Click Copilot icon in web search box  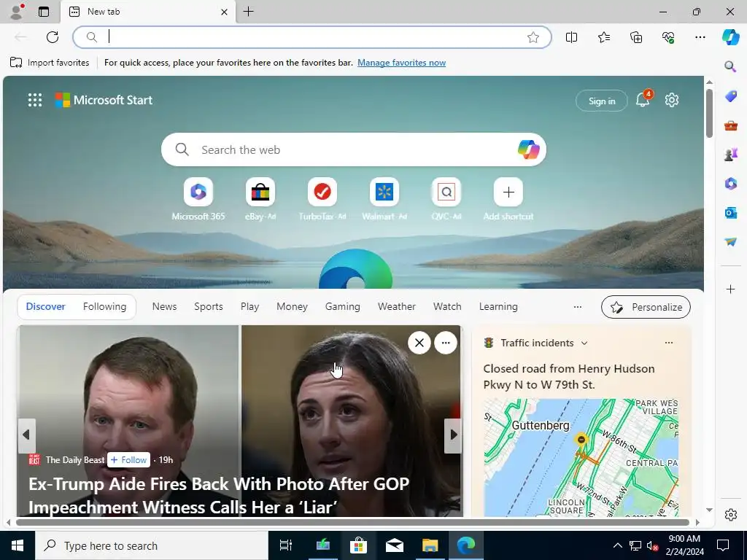528,149
